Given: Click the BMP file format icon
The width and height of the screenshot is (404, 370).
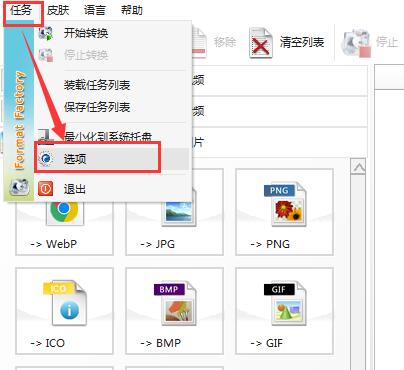Looking at the screenshot, I should tap(175, 303).
